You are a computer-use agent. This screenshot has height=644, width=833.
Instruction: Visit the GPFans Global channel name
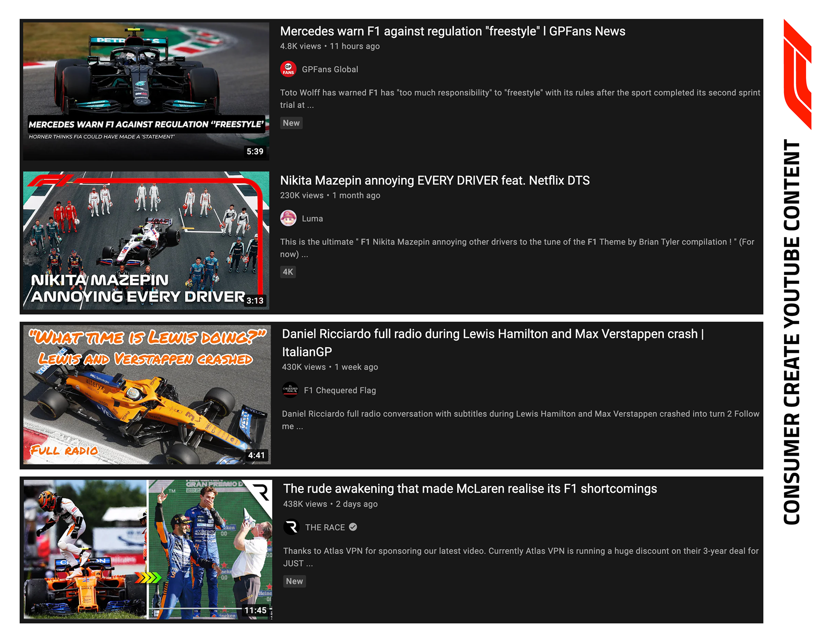click(330, 69)
